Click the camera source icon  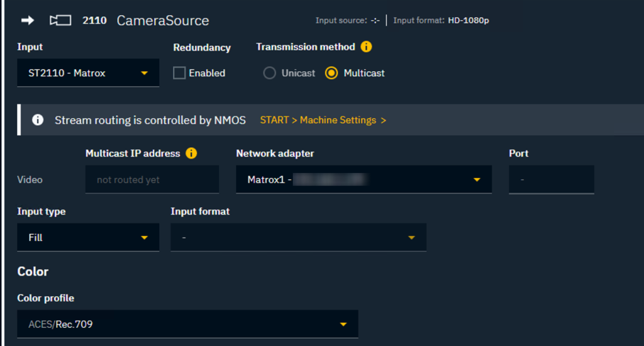pyautogui.click(x=60, y=21)
